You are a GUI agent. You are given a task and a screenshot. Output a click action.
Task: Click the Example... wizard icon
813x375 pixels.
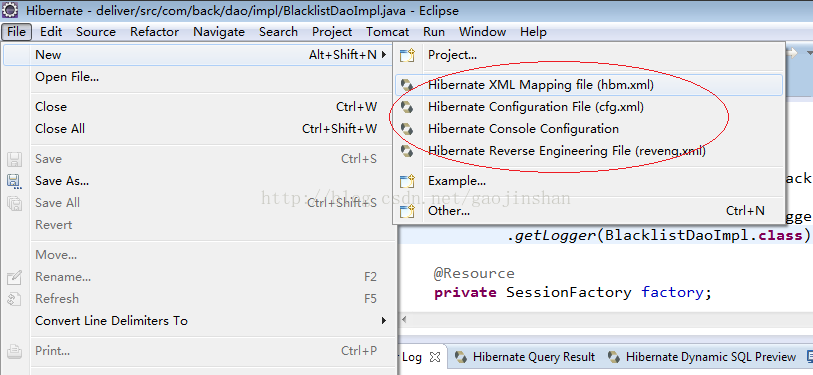[408, 182]
